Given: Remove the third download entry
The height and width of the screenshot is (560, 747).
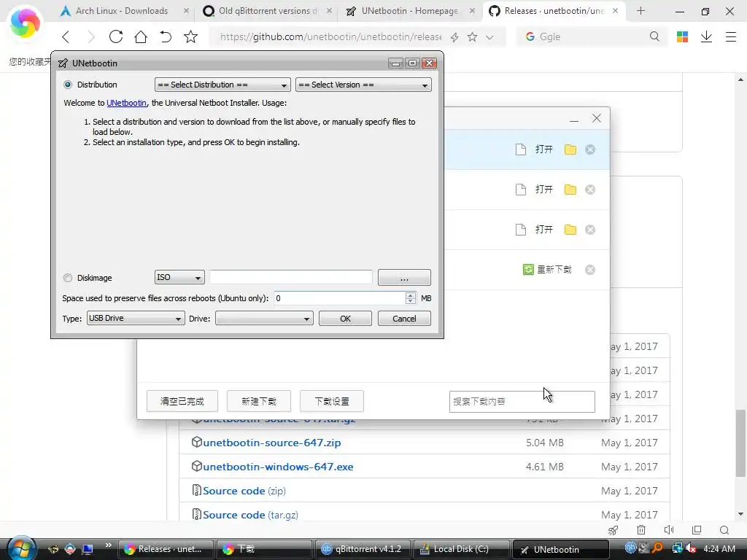Looking at the screenshot, I should click(x=589, y=230).
